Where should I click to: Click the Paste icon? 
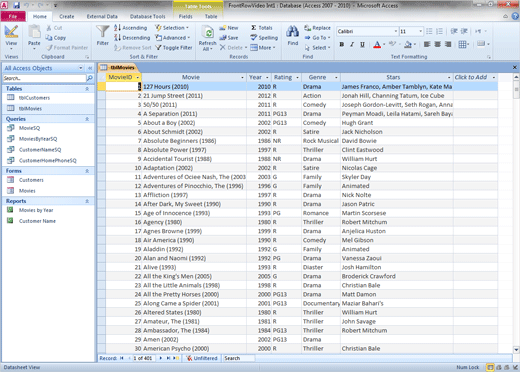[34, 32]
